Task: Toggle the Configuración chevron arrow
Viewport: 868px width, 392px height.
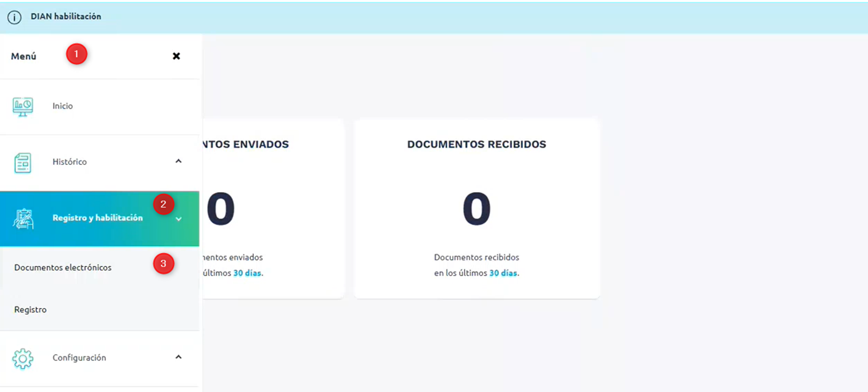Action: 179,357
